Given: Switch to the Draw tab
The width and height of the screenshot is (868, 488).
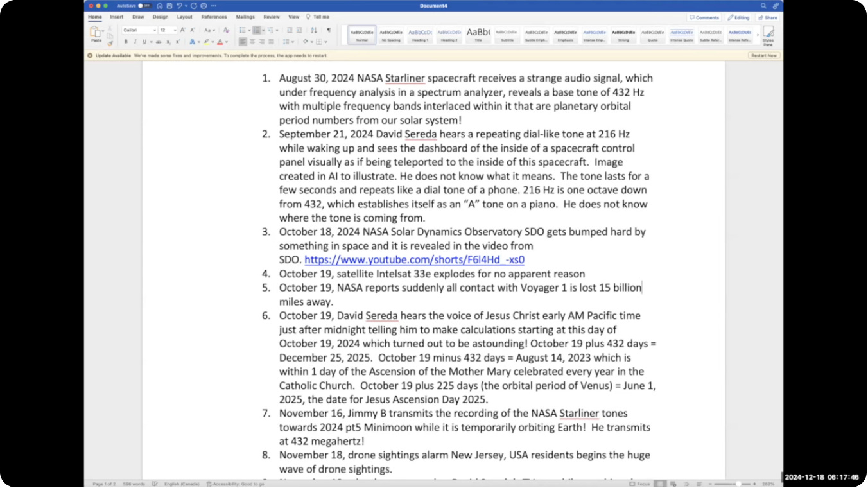Looking at the screenshot, I should coord(138,17).
